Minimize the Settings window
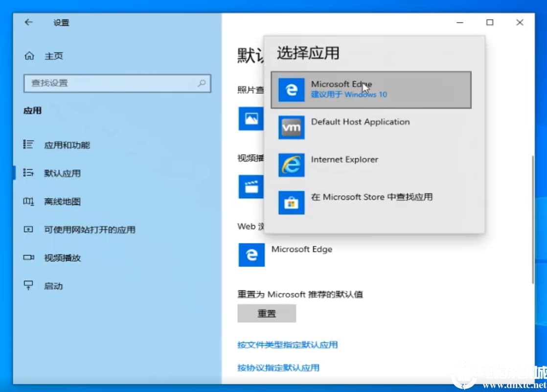The height and width of the screenshot is (392, 547). point(460,23)
